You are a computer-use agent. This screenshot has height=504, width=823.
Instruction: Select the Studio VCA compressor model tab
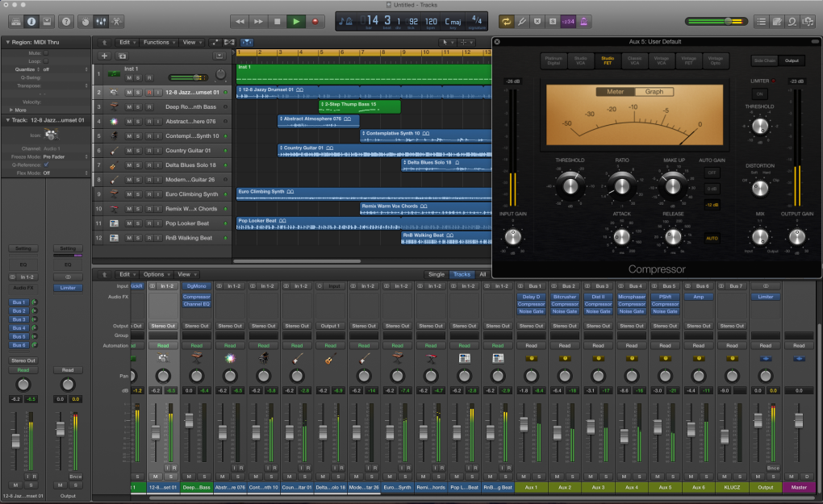point(580,60)
